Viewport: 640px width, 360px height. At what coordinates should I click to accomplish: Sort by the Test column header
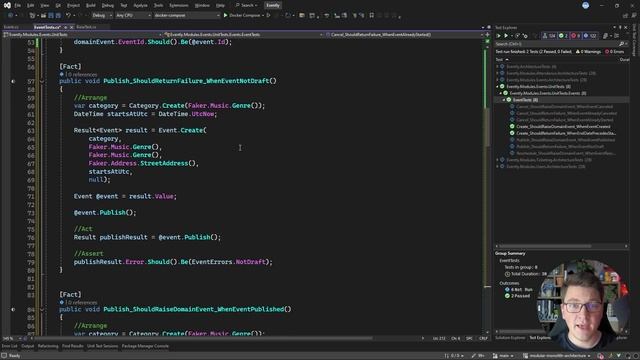click(499, 60)
